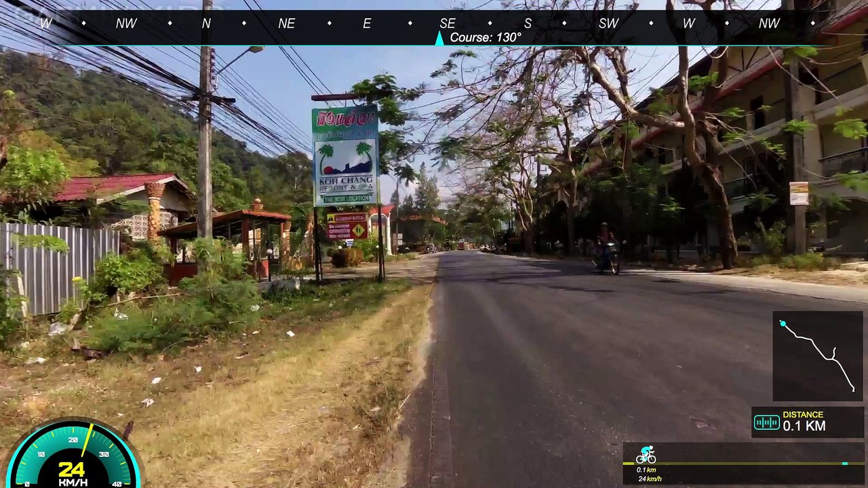The height and width of the screenshot is (488, 868).
Task: Select the "N" heading on the compass bar
Action: [206, 24]
